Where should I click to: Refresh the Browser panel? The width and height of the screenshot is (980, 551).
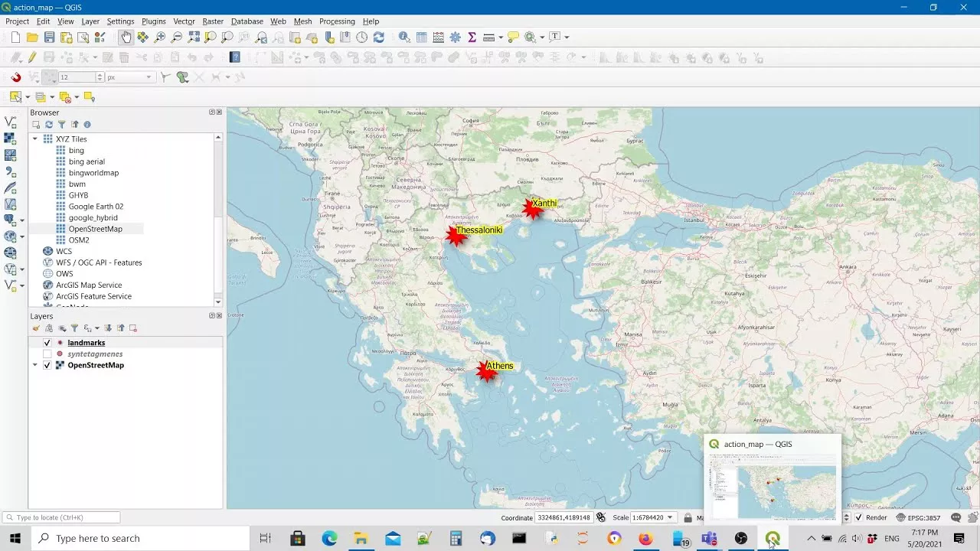[x=49, y=125]
